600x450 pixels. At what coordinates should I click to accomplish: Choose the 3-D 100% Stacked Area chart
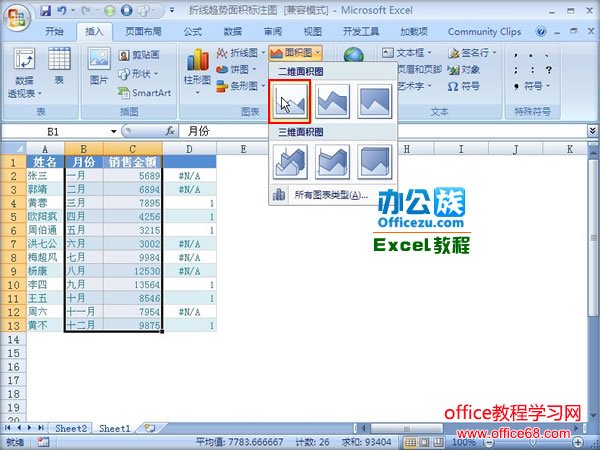374,161
